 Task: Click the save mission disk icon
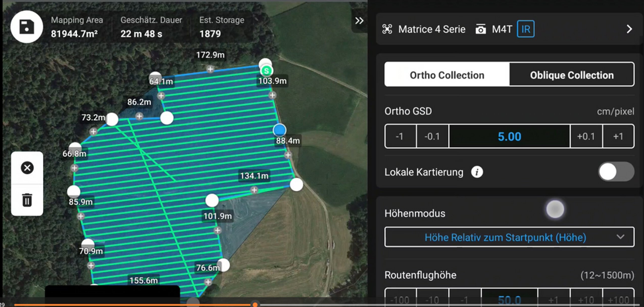pos(27,27)
